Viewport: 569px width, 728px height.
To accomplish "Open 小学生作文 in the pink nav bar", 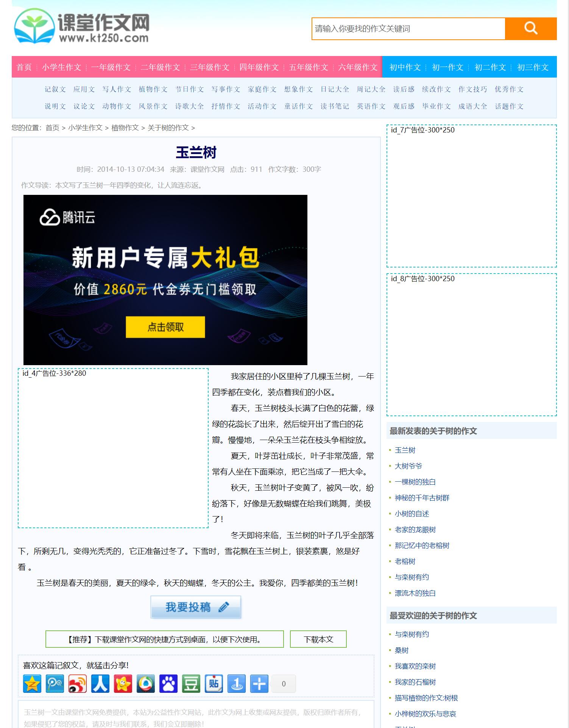I will point(62,67).
